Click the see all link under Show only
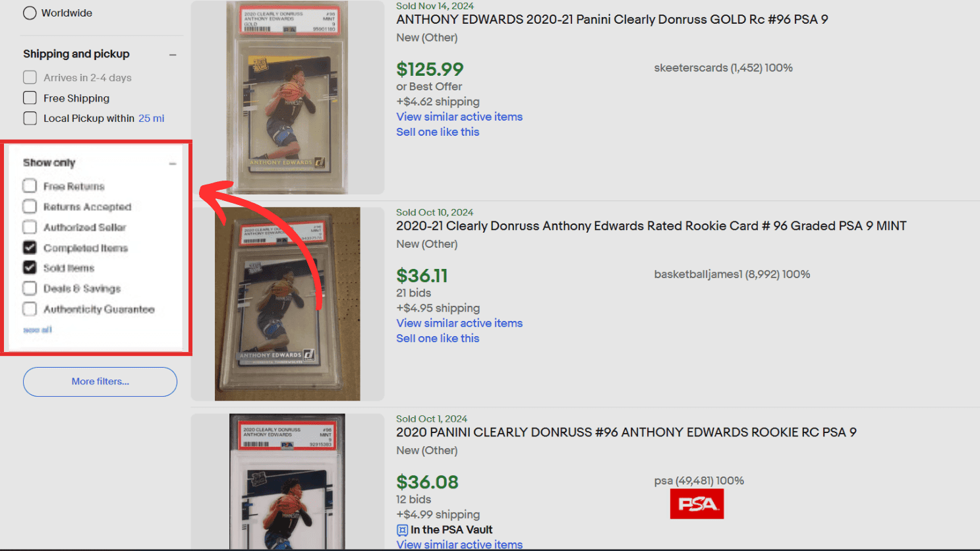This screenshot has height=551, width=980. pyautogui.click(x=38, y=330)
